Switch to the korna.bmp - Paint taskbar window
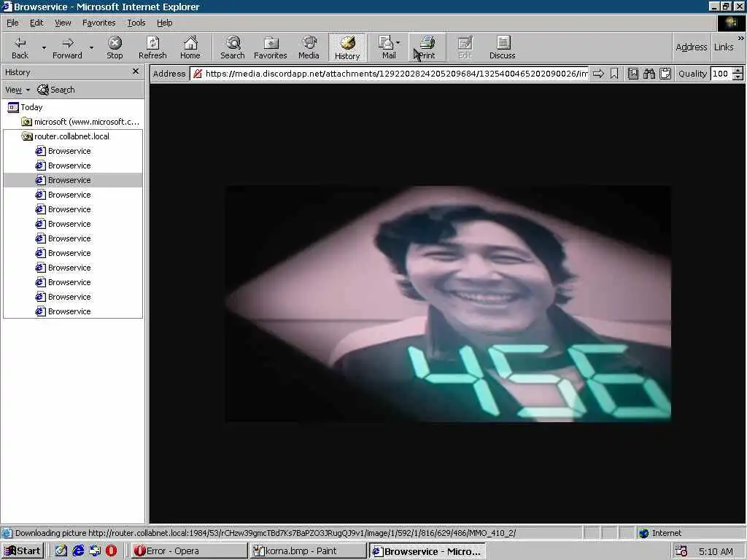747x560 pixels. (308, 551)
